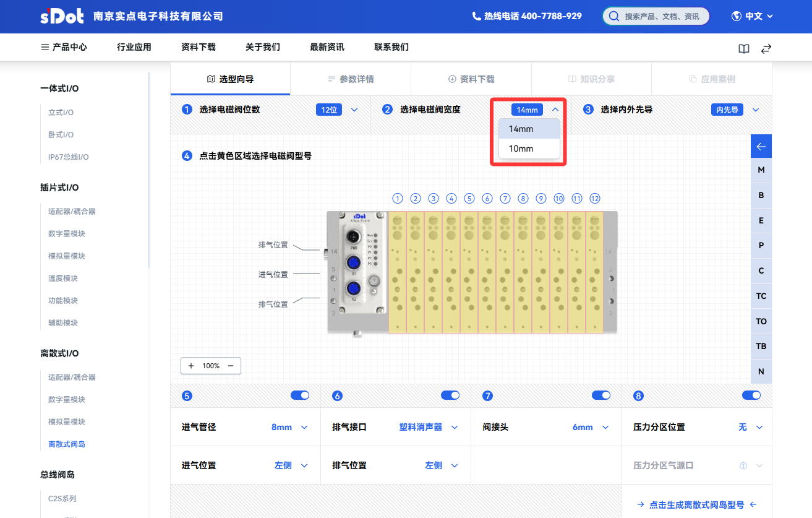Toggle the section 8 pressure zone switch

(x=751, y=395)
